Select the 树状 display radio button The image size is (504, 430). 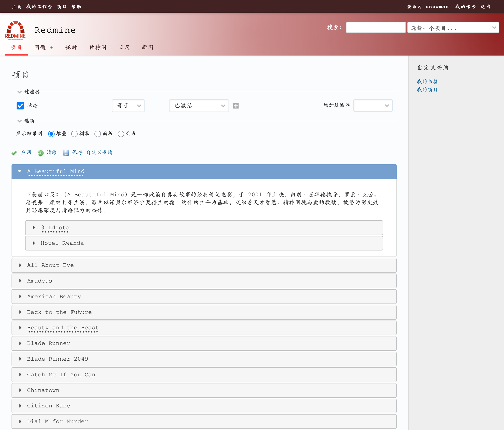pos(74,134)
